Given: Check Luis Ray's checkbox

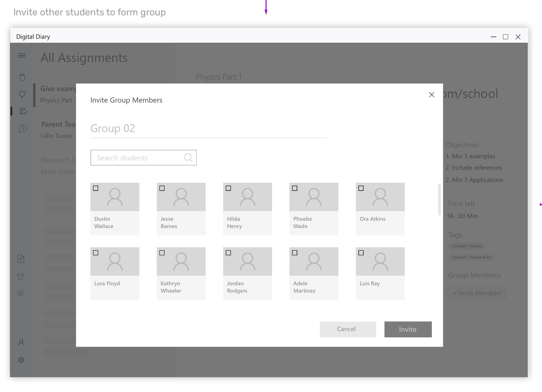Looking at the screenshot, I should pyautogui.click(x=361, y=253).
